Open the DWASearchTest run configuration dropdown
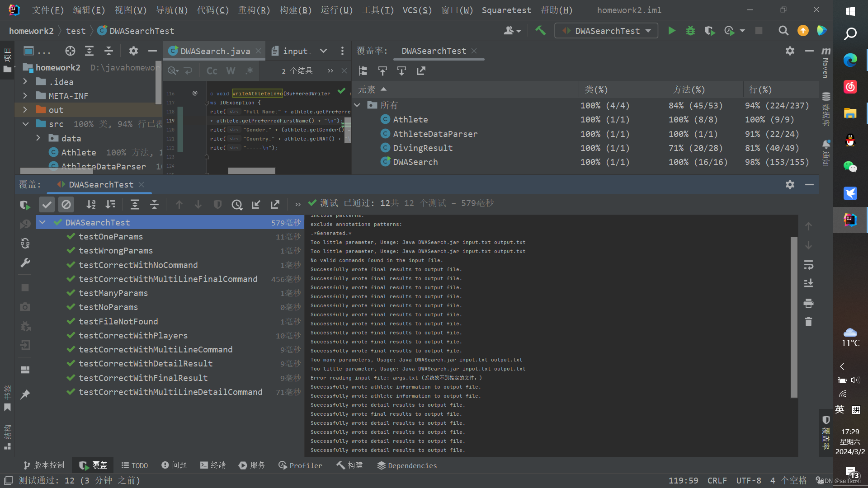The width and height of the screenshot is (868, 488). coord(606,31)
